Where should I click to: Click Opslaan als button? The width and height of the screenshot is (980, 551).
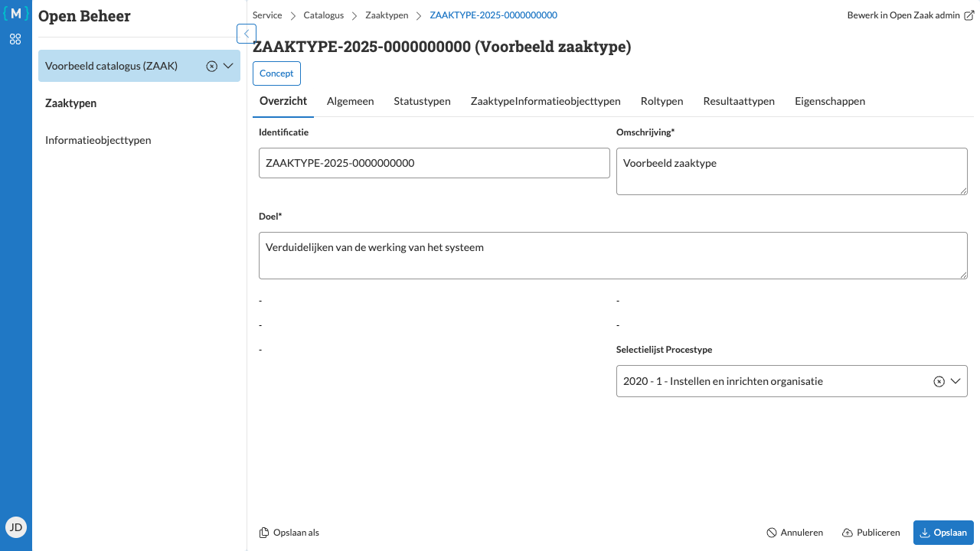pyautogui.click(x=289, y=533)
